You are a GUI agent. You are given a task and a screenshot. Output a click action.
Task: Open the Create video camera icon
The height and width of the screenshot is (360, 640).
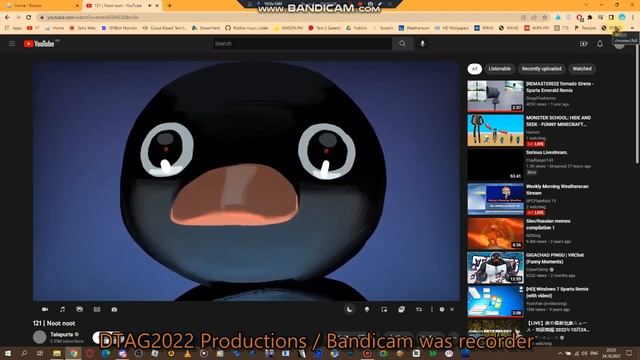(584, 44)
